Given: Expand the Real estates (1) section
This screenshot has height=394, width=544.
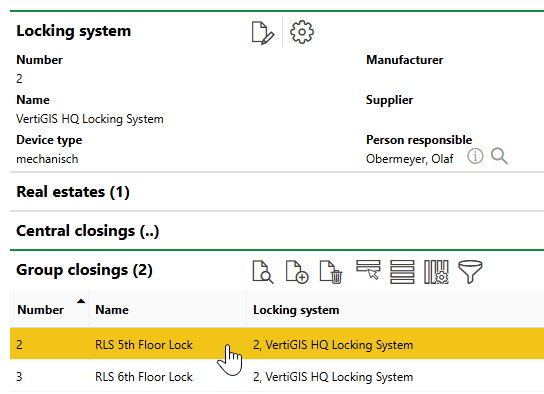Looking at the screenshot, I should point(73,192).
